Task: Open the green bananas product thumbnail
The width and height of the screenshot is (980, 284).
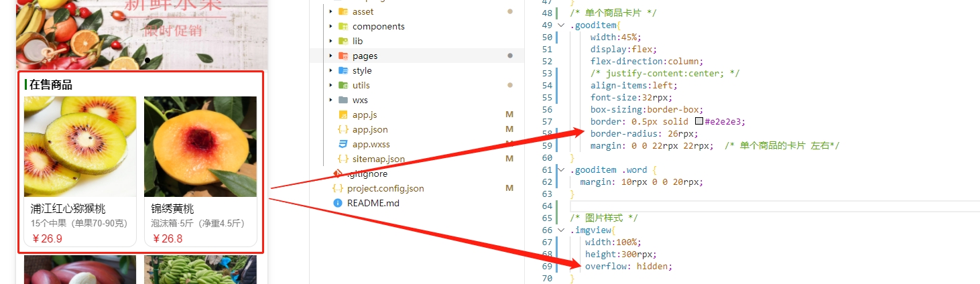Action: click(200, 269)
